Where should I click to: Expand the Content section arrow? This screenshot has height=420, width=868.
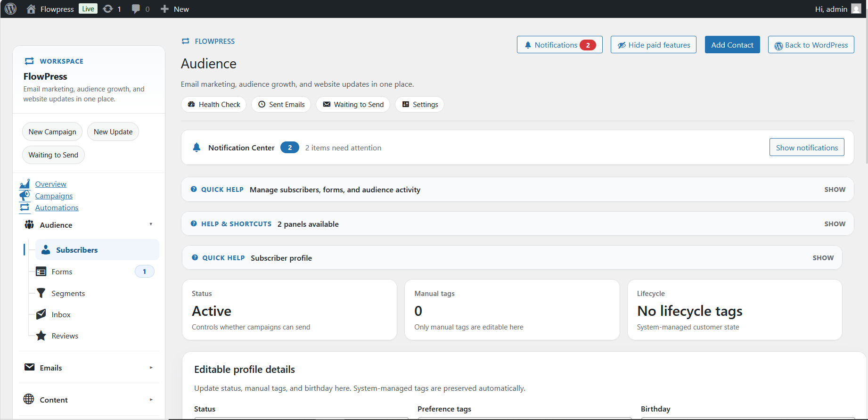(x=151, y=400)
